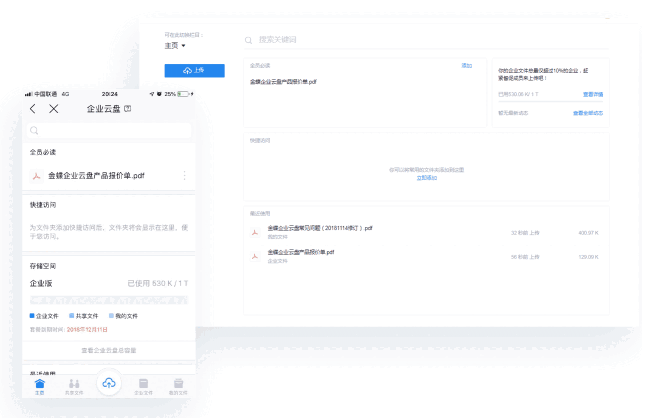The width and height of the screenshot is (650, 418).
Task: Click the 企业版 plan label
Action: click(x=41, y=283)
